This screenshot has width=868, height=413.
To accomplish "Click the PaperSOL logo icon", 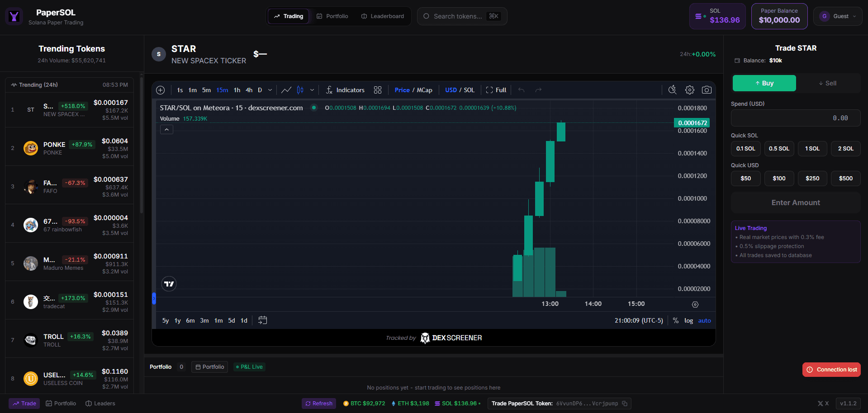I will pyautogui.click(x=14, y=17).
